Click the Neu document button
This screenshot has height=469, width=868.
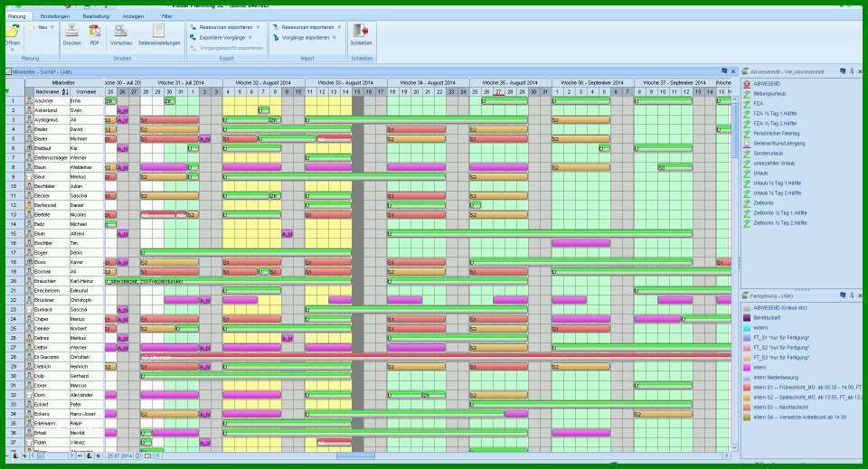pyautogui.click(x=39, y=27)
